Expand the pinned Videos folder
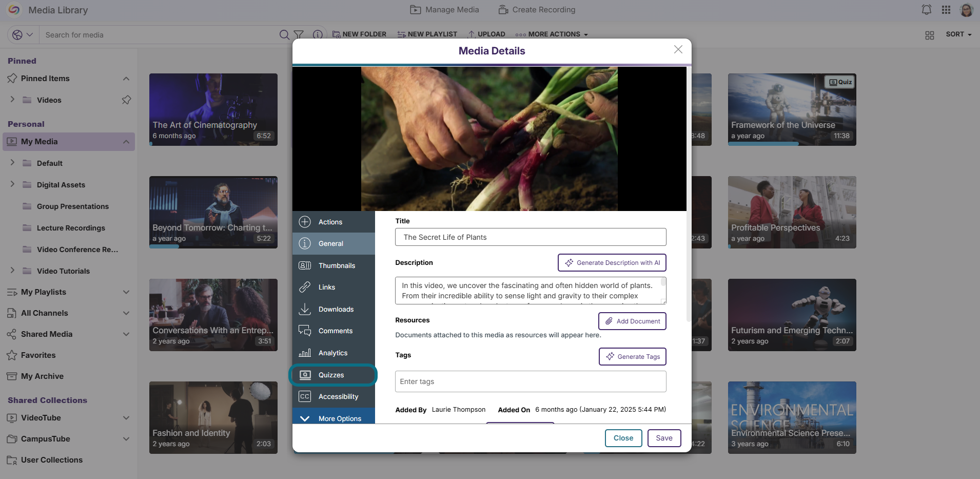 [12, 100]
